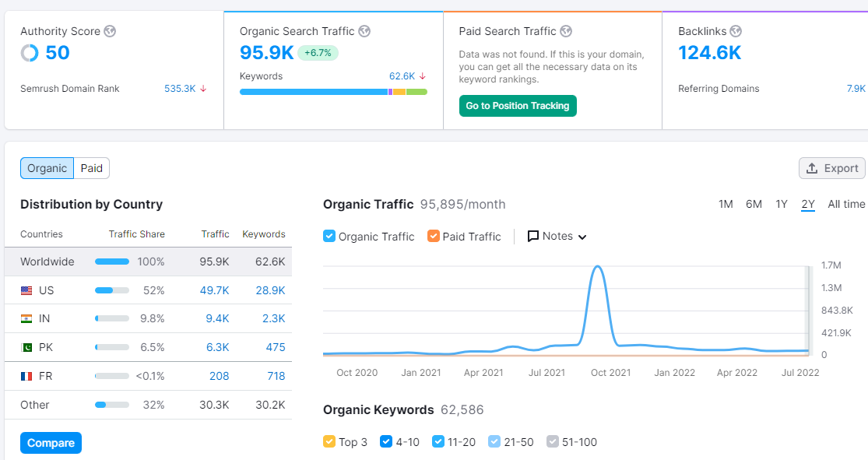The width and height of the screenshot is (868, 460).
Task: Uncheck the Organic Traffic checkbox
Action: point(329,237)
